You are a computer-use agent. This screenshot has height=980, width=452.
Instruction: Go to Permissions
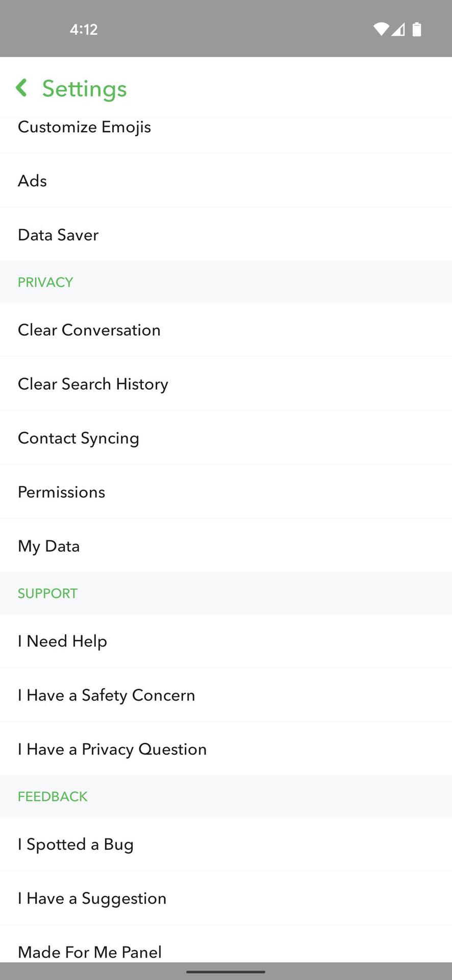click(62, 492)
